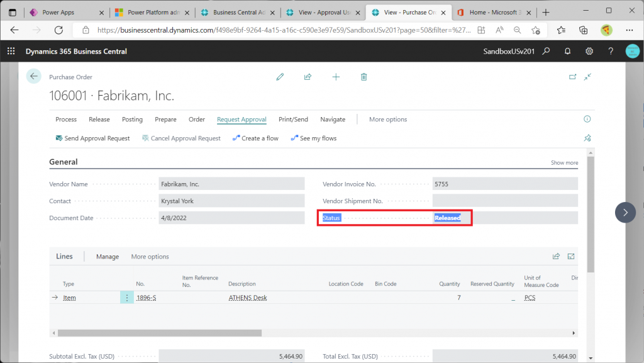Image resolution: width=644 pixels, height=363 pixels.
Task: Switch to Home - Microsoft 365 tab
Action: (x=494, y=13)
